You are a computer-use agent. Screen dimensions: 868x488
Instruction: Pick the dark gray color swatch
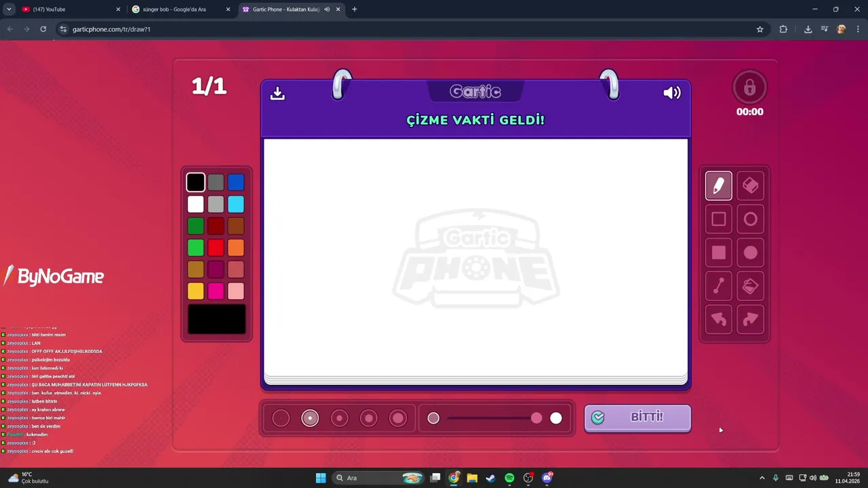point(216,182)
